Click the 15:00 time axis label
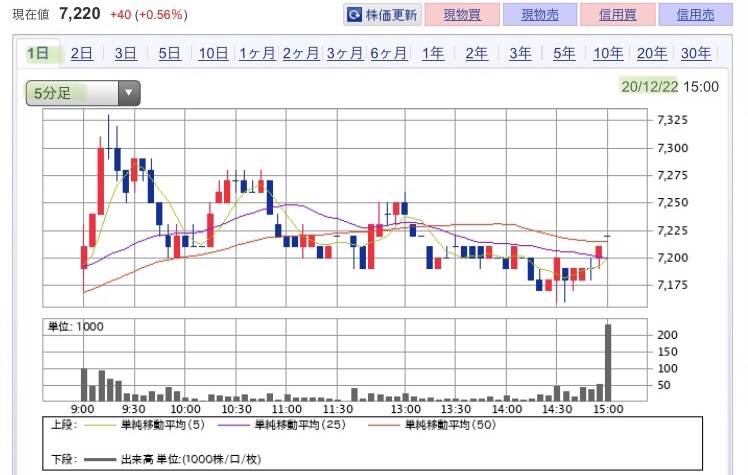The height and width of the screenshot is (475, 748). tap(608, 409)
